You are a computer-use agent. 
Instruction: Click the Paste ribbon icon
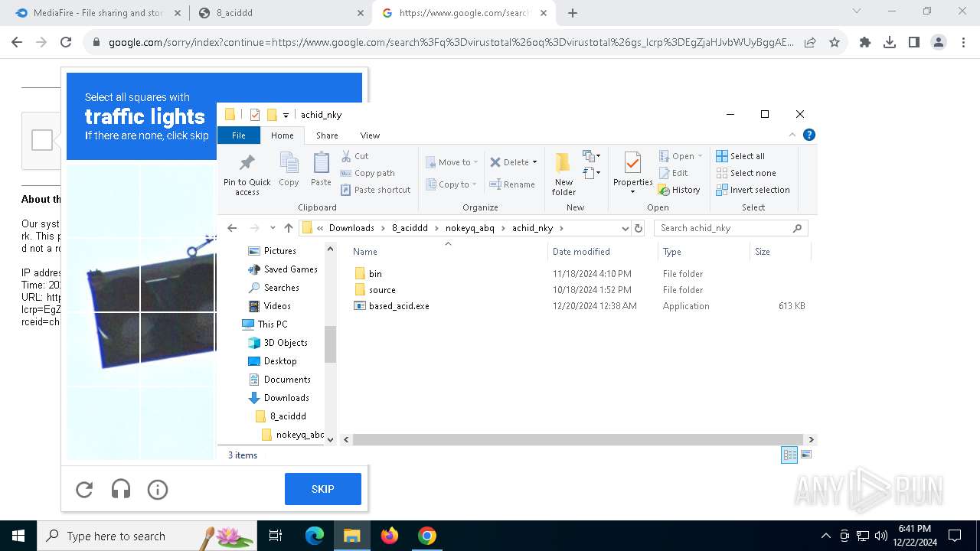coord(321,169)
